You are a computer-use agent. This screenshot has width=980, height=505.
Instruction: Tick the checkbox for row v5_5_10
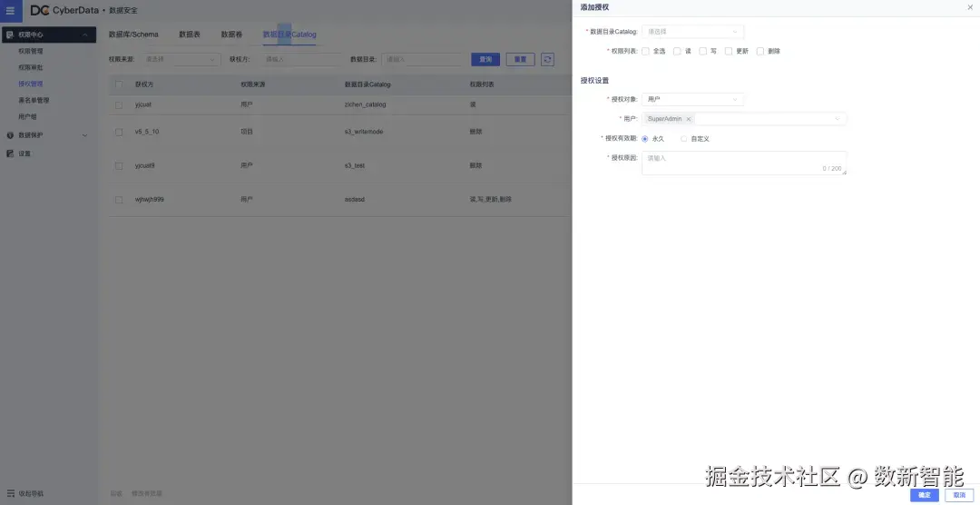(x=119, y=132)
